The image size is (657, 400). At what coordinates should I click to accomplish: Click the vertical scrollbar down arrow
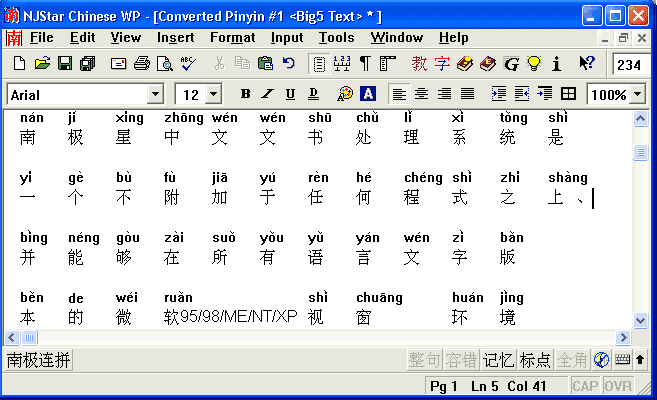click(640, 321)
